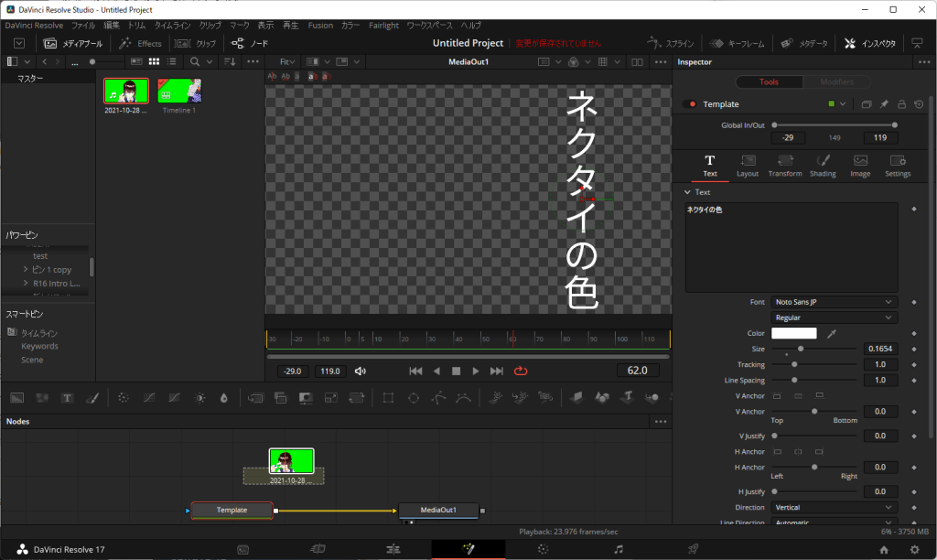Screen dimensions: 937x560
Task: Select the Background tool in Fusion toolbar
Action: pos(17,398)
